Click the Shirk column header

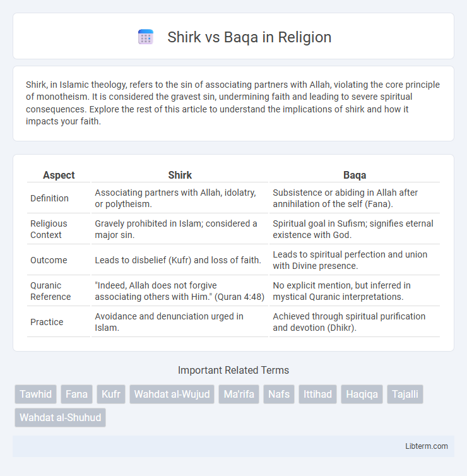tap(180, 175)
